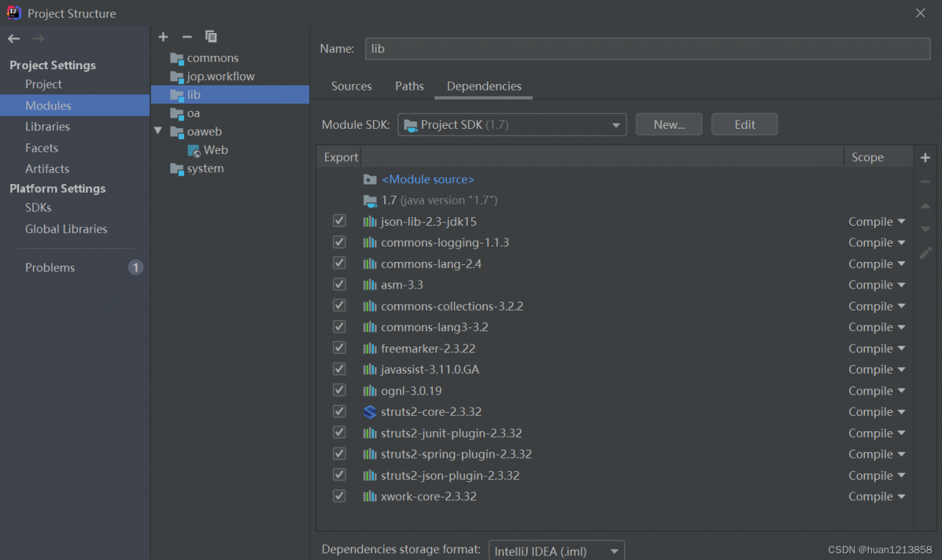942x560 pixels.
Task: Copy the selected module using the copy icon
Action: [211, 37]
